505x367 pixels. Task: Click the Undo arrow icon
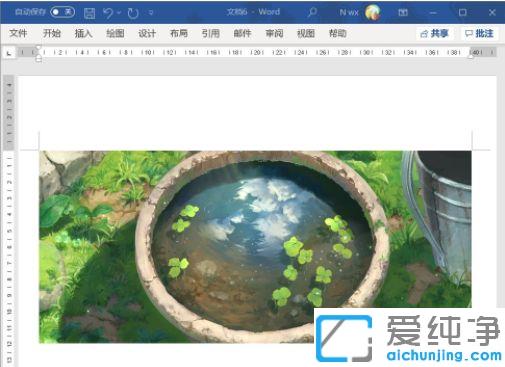pos(108,13)
